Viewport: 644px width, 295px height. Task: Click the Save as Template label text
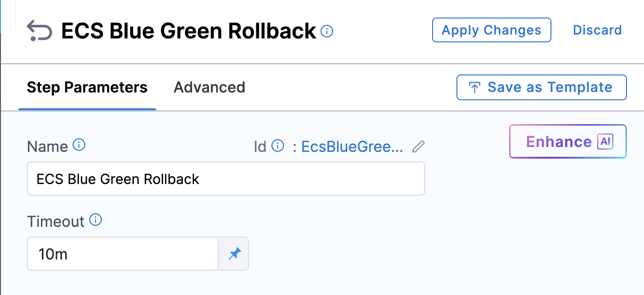click(x=549, y=88)
